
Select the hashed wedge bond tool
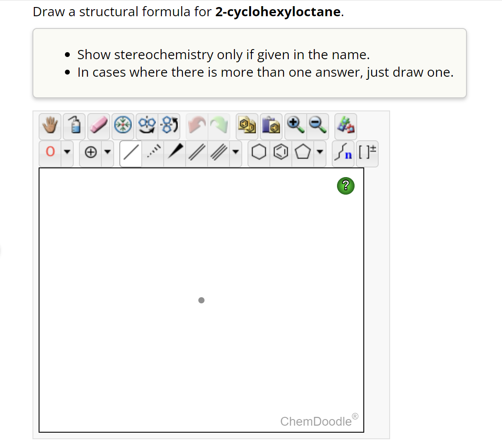pyautogui.click(x=152, y=153)
